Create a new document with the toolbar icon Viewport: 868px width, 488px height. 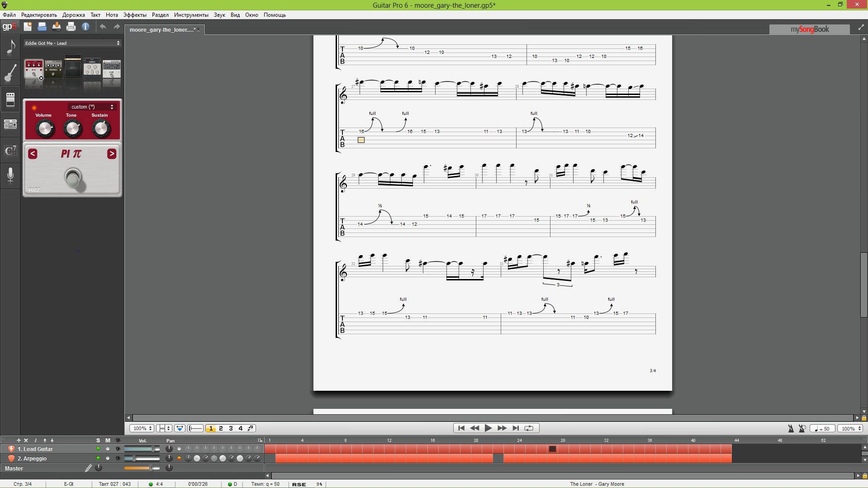[x=28, y=27]
